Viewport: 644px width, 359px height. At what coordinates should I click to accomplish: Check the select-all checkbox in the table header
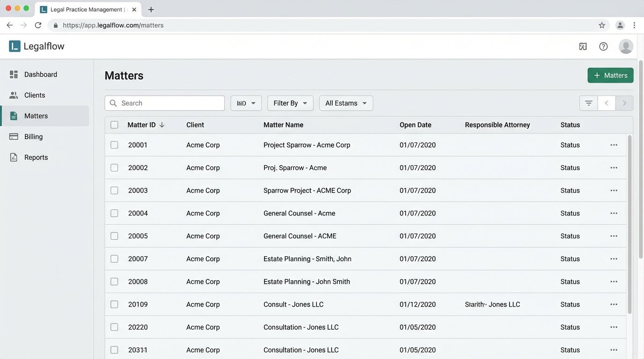tap(114, 125)
